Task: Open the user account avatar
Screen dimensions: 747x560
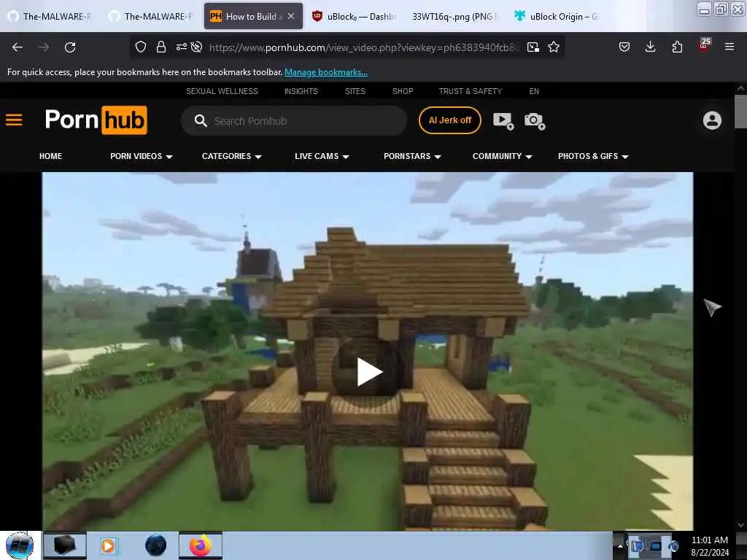Action: [712, 120]
